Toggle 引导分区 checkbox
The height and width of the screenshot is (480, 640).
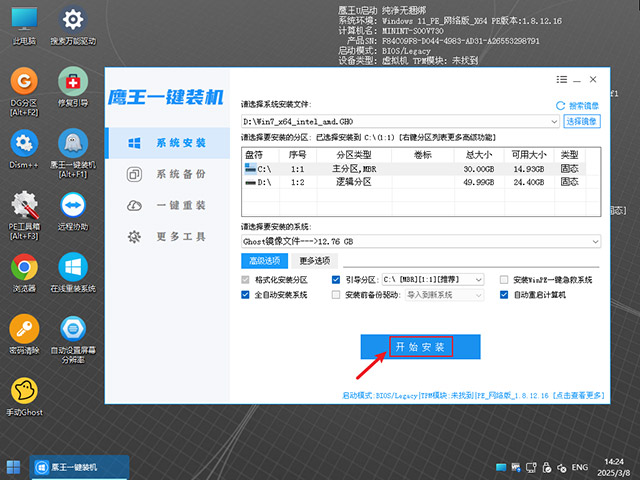(x=336, y=280)
